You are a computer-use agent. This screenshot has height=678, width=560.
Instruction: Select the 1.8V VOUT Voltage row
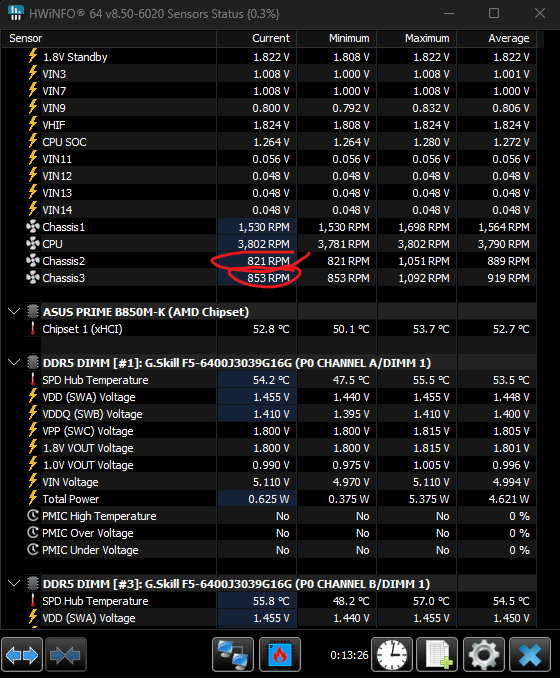(280, 448)
